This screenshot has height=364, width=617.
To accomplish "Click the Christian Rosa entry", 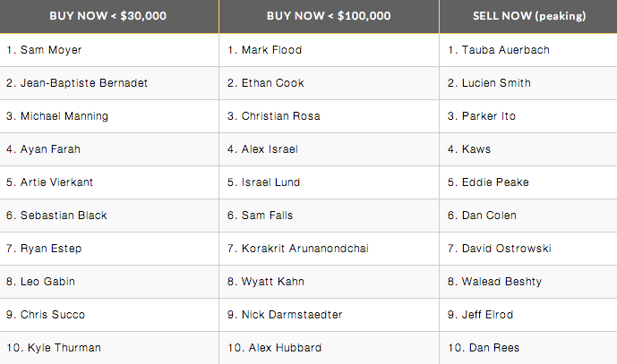I will [x=281, y=116].
